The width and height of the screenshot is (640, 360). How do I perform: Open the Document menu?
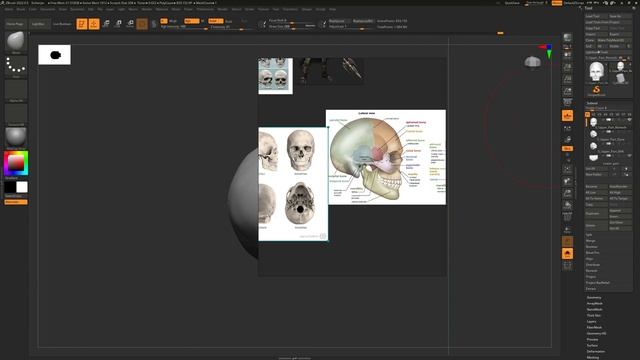48,9
